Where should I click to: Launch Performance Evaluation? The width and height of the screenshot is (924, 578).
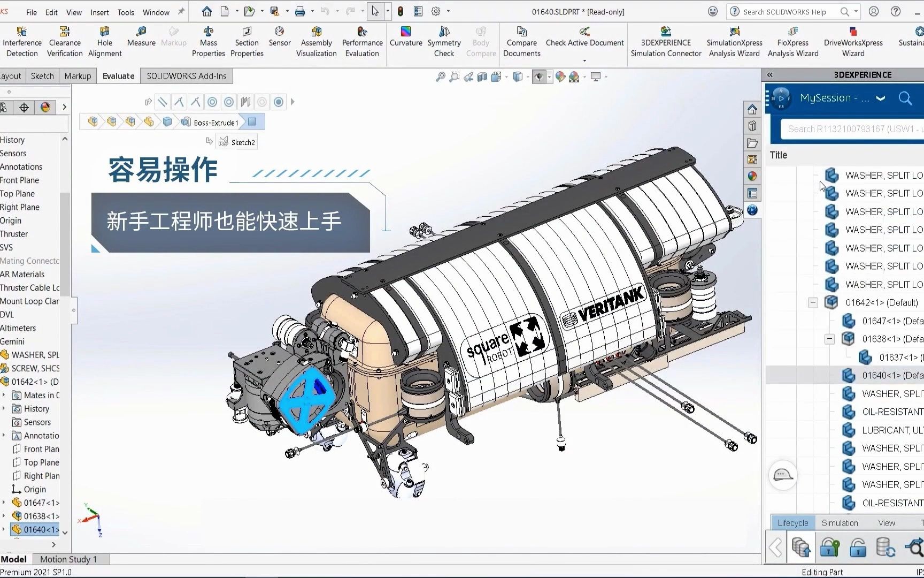click(362, 39)
